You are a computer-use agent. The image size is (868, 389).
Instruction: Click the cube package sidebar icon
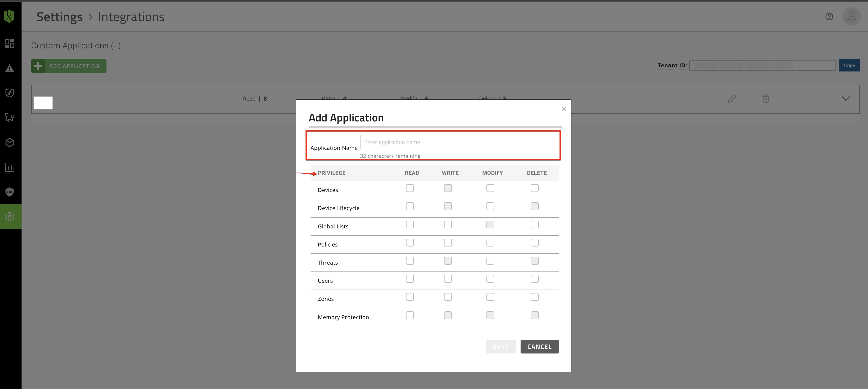coord(10,142)
